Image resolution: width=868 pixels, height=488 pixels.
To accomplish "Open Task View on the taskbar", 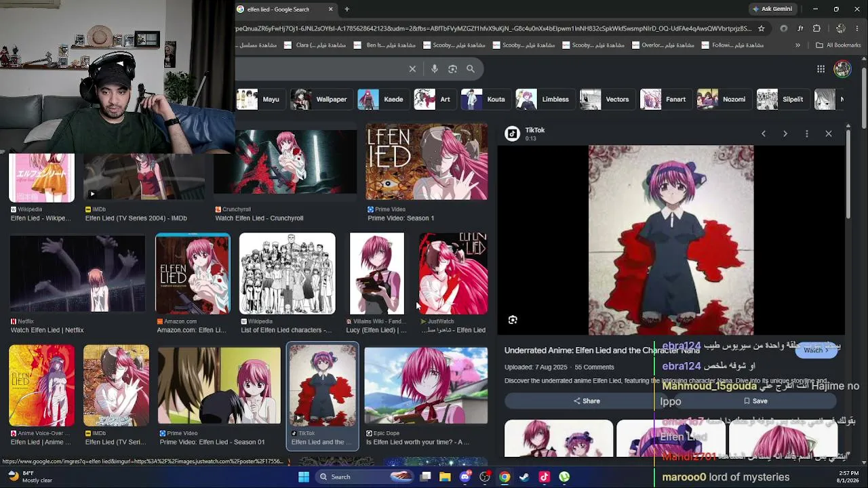I will [425, 476].
